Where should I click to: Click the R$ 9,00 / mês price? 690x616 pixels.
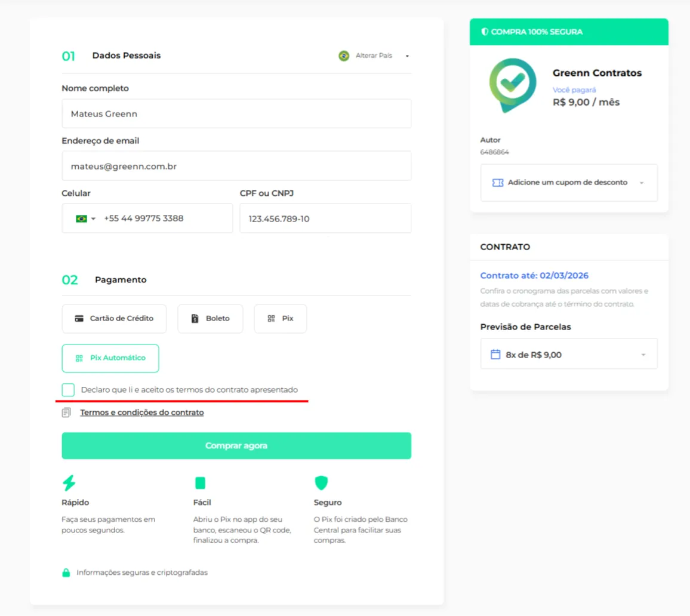(586, 102)
